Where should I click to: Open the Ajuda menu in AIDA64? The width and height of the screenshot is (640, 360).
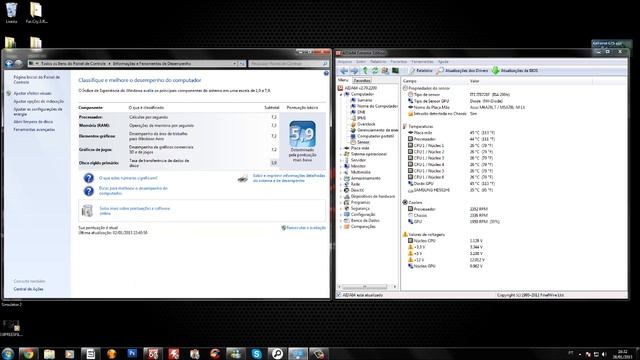pyautogui.click(x=443, y=62)
